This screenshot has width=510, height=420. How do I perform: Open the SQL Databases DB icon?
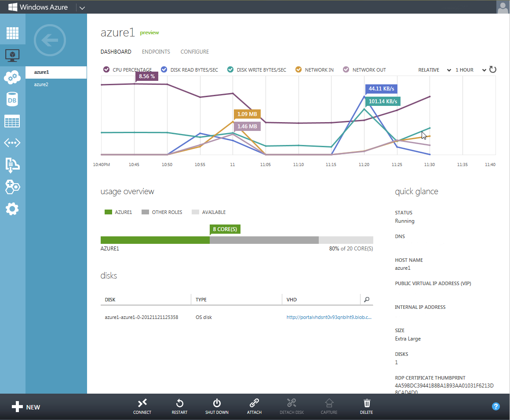[12, 99]
